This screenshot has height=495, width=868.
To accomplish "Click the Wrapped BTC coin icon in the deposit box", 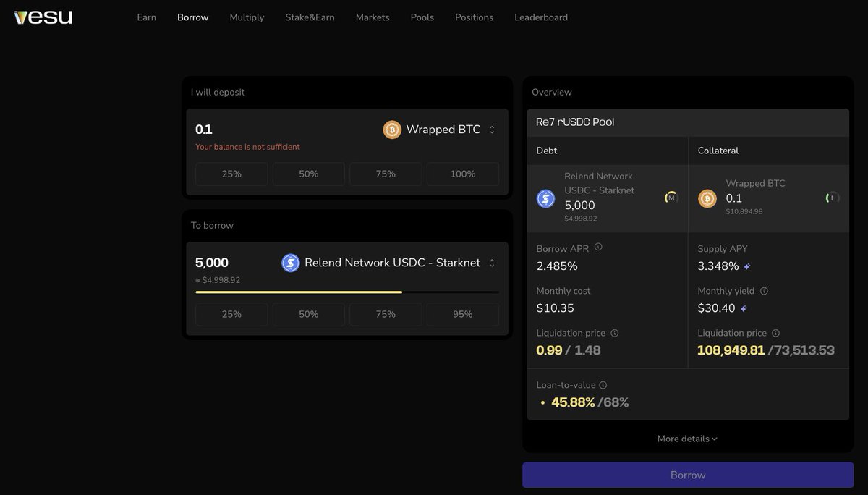I will tap(392, 130).
